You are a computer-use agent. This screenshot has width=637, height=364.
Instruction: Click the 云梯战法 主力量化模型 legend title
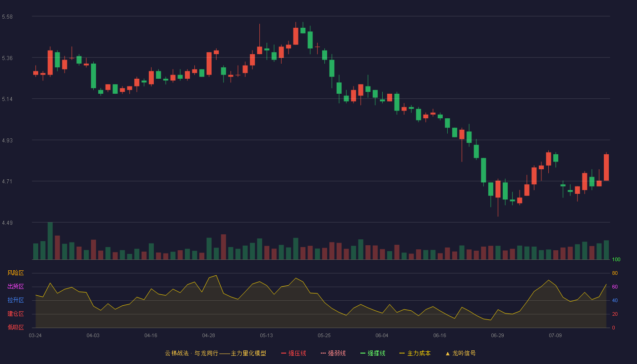coord(215,353)
